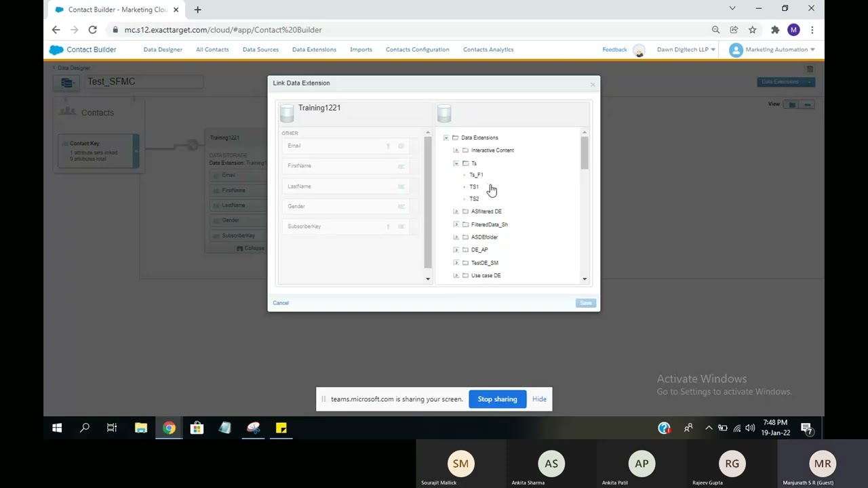The height and width of the screenshot is (488, 868).
Task: Click Stop sharing button
Action: 497,399
